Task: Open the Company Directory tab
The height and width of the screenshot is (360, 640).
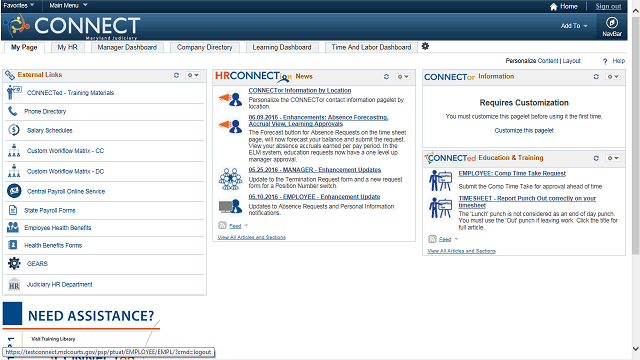Action: [x=204, y=47]
